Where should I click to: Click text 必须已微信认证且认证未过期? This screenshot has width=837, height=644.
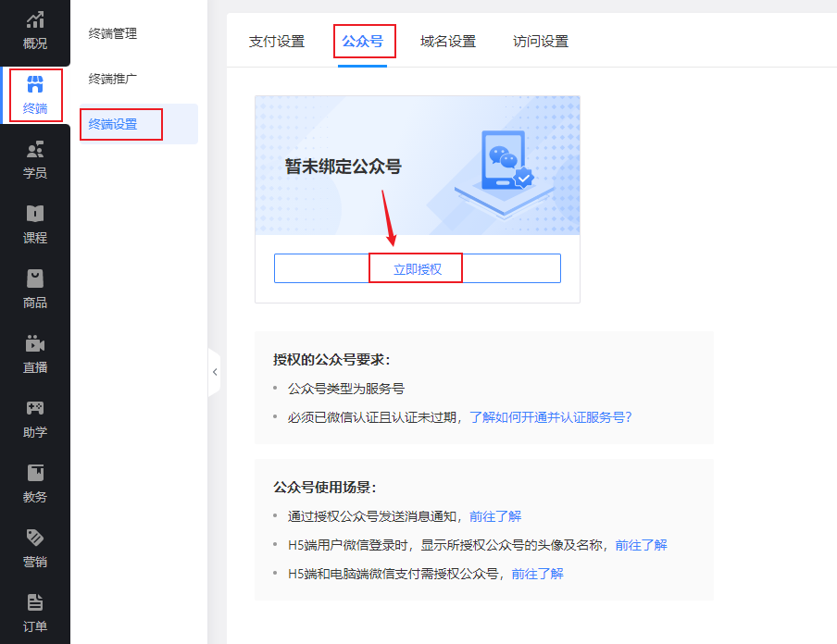[372, 417]
